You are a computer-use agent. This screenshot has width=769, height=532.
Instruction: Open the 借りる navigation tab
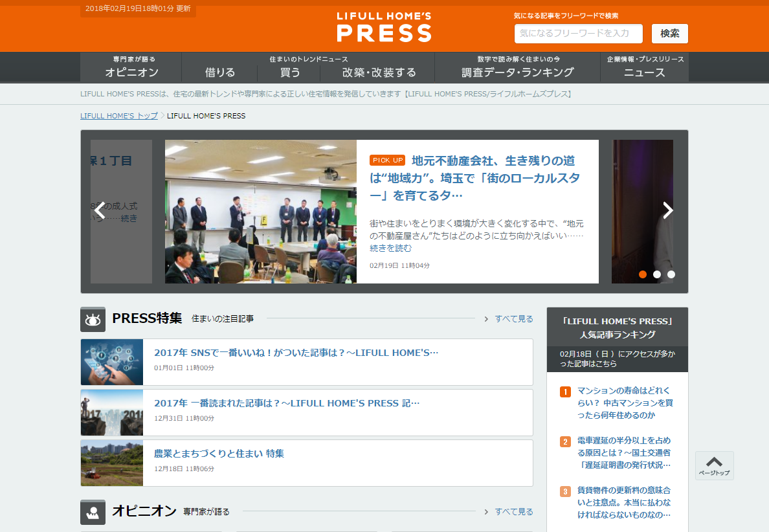pos(219,72)
